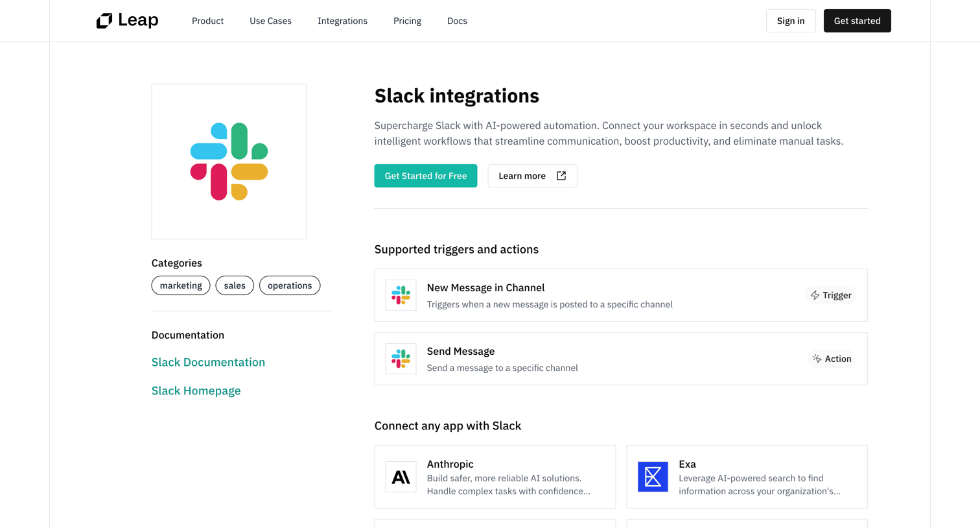Click the New Message in Channel title
Screen dimensions: 980x528
click(x=485, y=287)
